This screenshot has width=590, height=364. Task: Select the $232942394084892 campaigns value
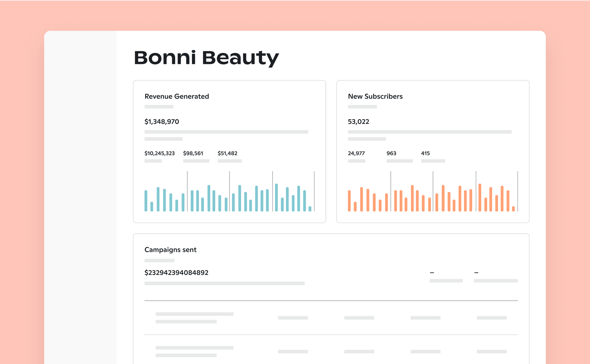click(x=176, y=272)
